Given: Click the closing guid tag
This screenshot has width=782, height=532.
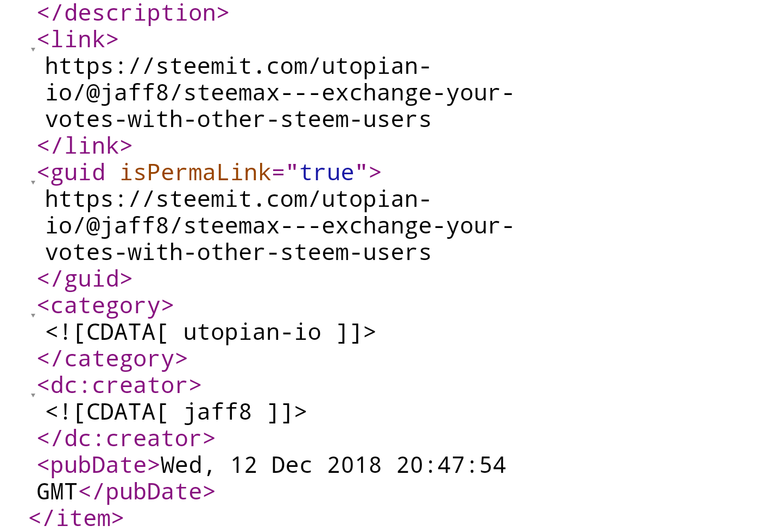Looking at the screenshot, I should [x=85, y=279].
